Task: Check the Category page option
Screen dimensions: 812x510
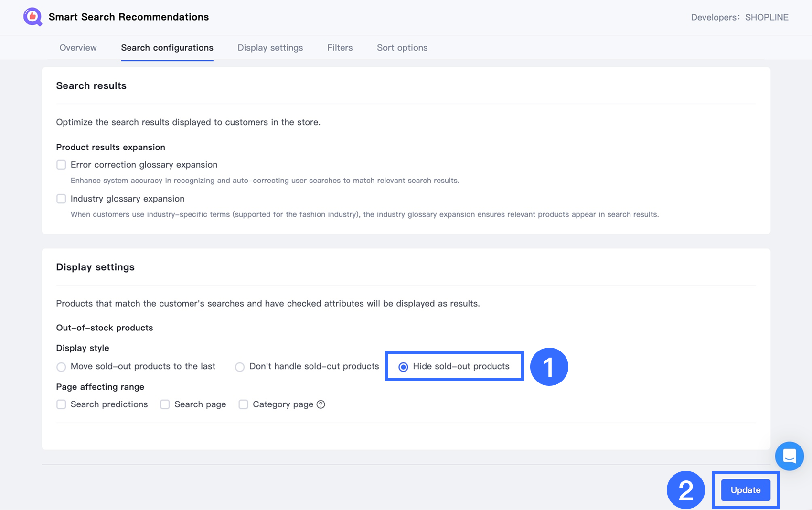Action: coord(243,404)
